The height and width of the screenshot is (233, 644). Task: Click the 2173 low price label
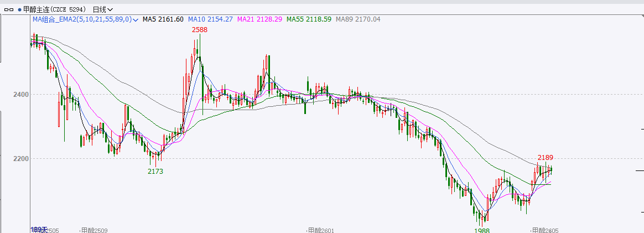[155, 172]
